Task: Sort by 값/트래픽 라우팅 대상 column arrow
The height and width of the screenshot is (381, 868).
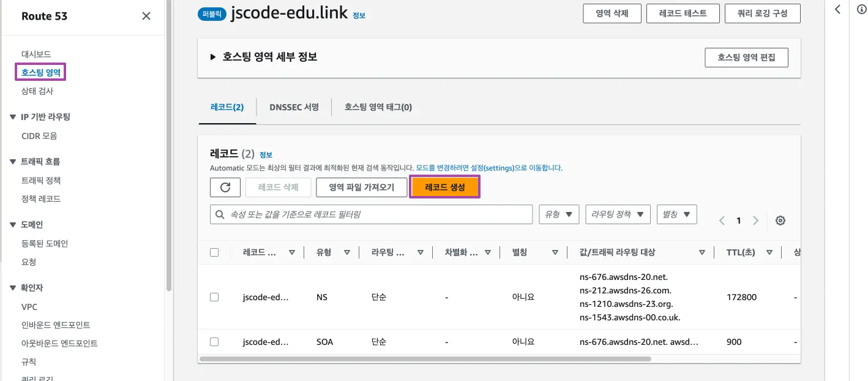Action: point(702,252)
